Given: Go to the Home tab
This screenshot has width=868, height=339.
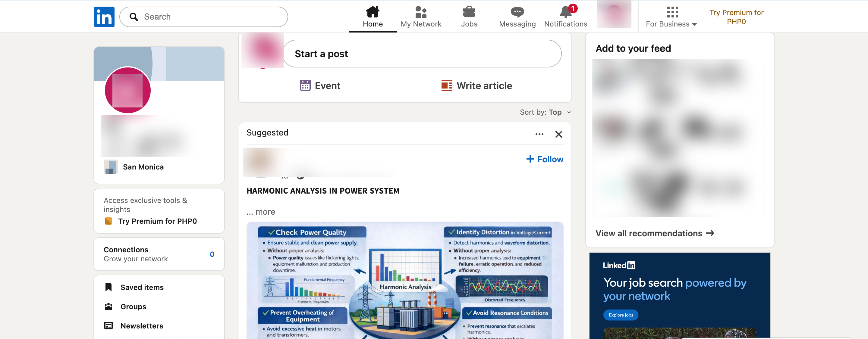Looking at the screenshot, I should (x=372, y=17).
